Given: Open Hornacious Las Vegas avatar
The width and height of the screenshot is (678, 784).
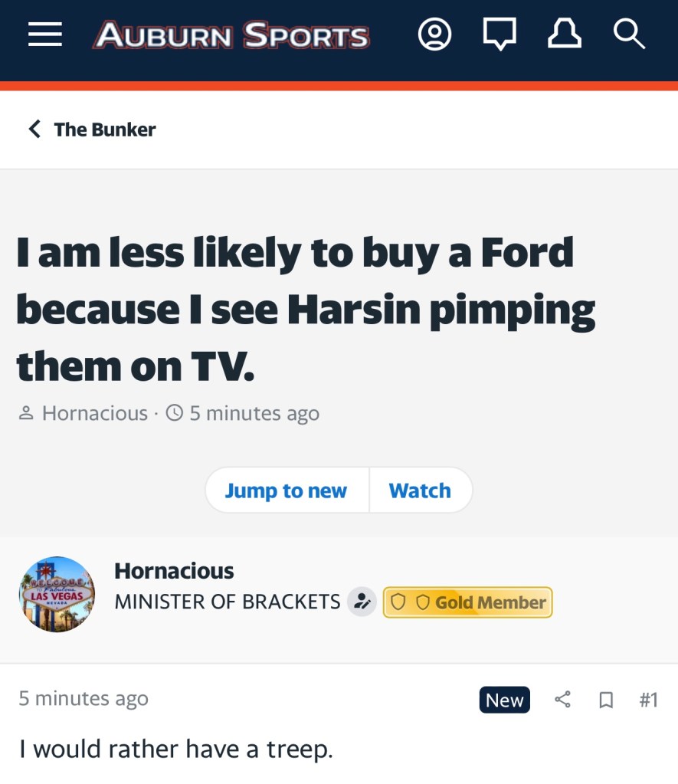Looking at the screenshot, I should click(57, 594).
